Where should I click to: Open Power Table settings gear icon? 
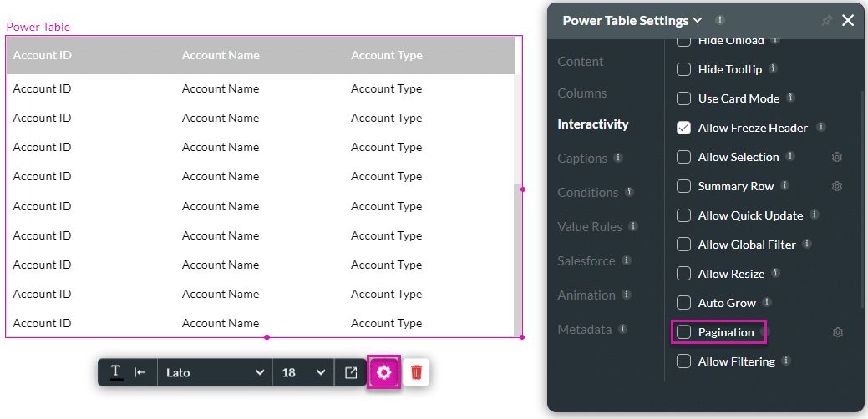383,372
